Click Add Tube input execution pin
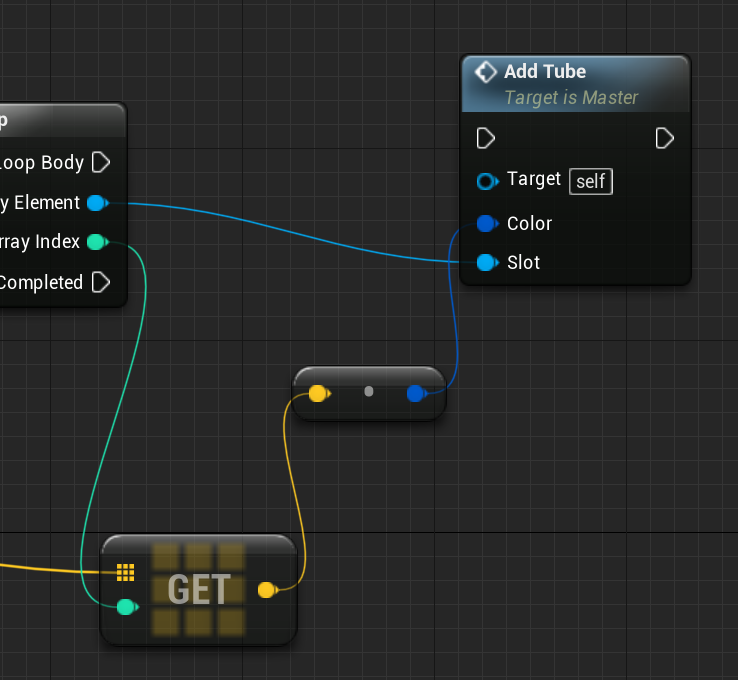 pyautogui.click(x=486, y=138)
